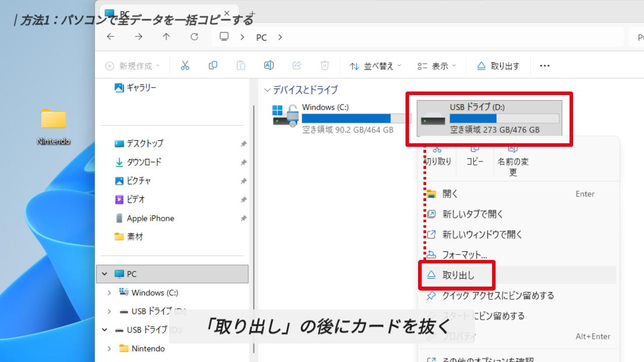Open Nintendo folder icon on desktop
The width and height of the screenshot is (644, 362).
pyautogui.click(x=53, y=120)
